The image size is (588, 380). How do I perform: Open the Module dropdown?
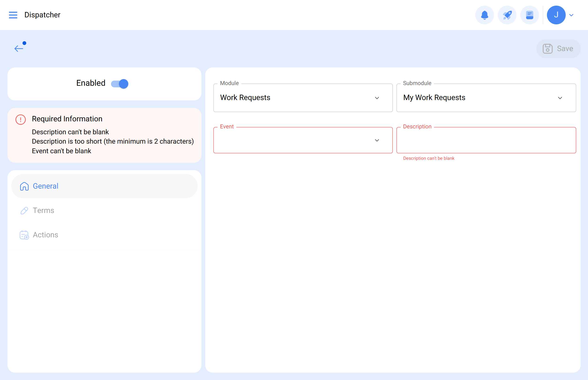coord(303,98)
